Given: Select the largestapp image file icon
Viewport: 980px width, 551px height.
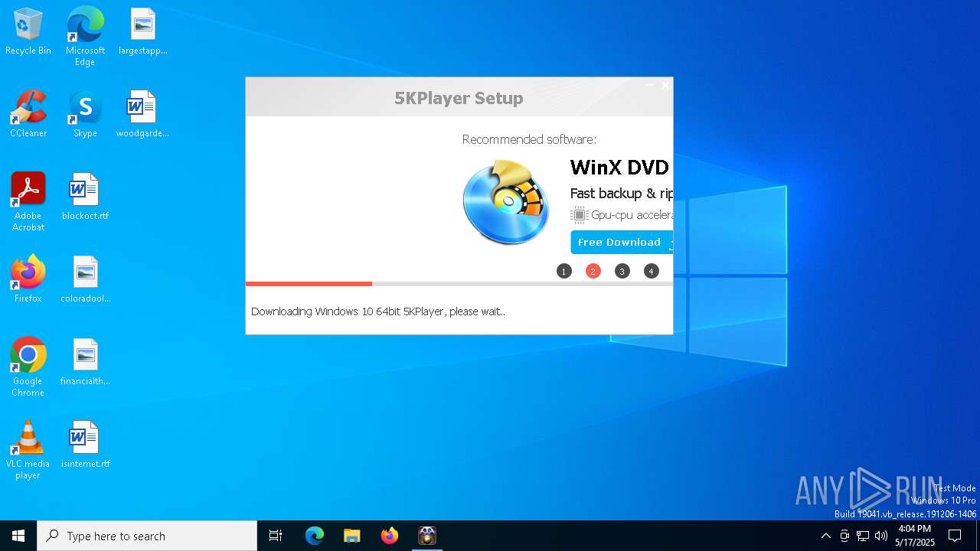Looking at the screenshot, I should coord(142,32).
